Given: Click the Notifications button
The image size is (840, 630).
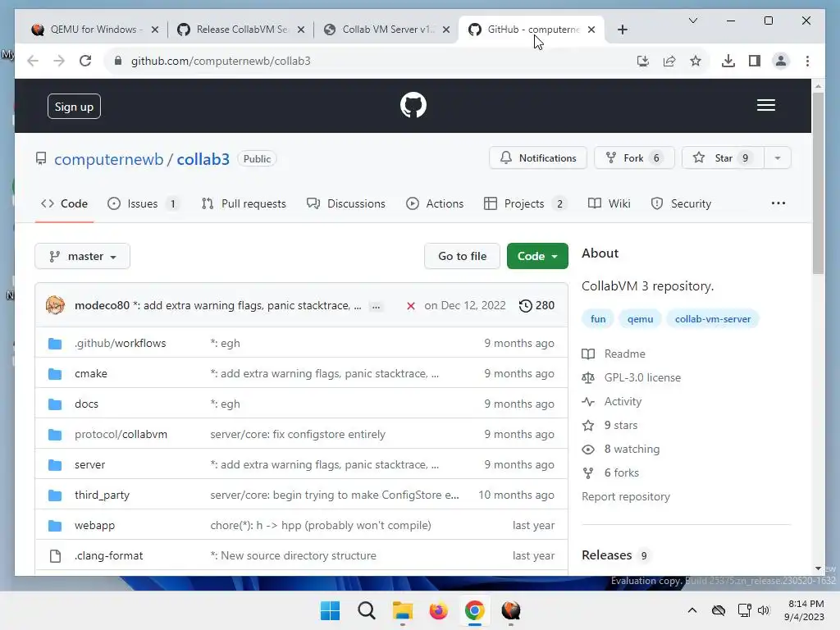Looking at the screenshot, I should (538, 158).
